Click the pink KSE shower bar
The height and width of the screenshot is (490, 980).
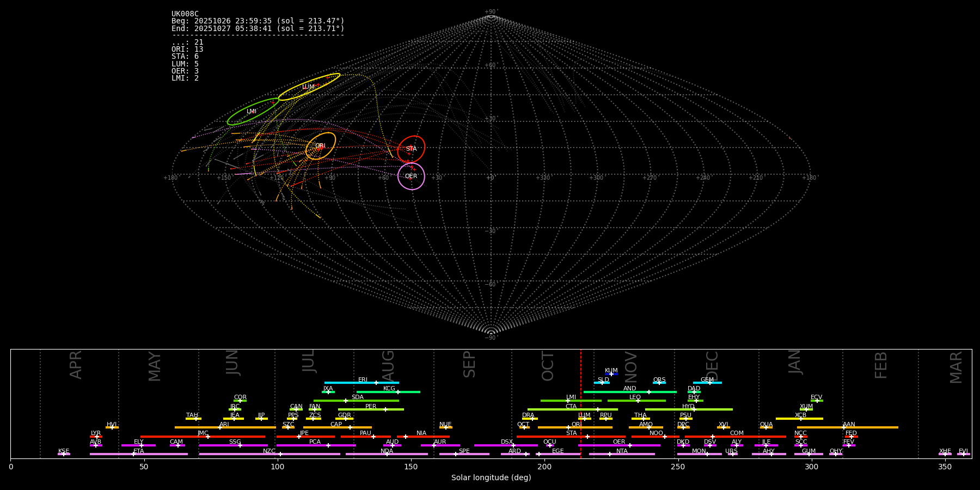pos(64,454)
